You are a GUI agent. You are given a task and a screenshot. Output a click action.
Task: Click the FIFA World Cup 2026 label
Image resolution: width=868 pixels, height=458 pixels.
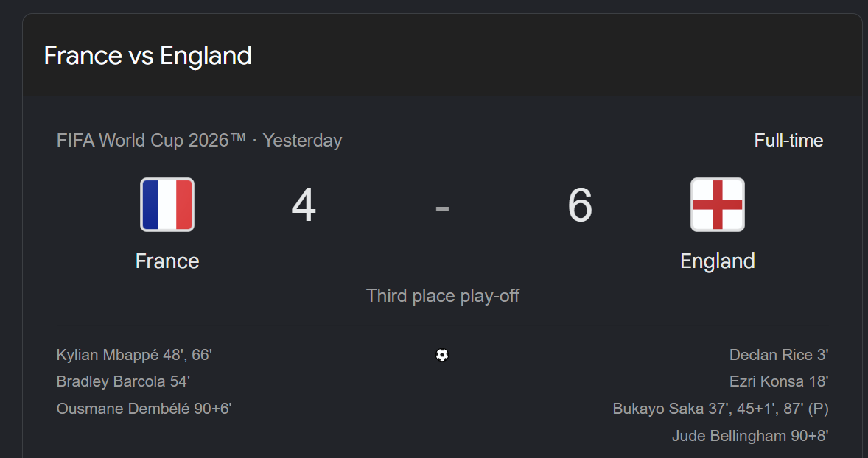click(x=151, y=141)
